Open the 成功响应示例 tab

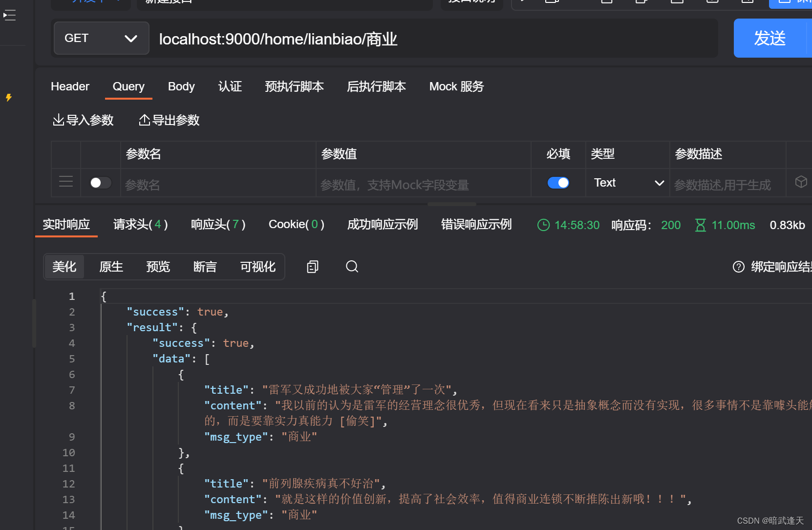[383, 224]
